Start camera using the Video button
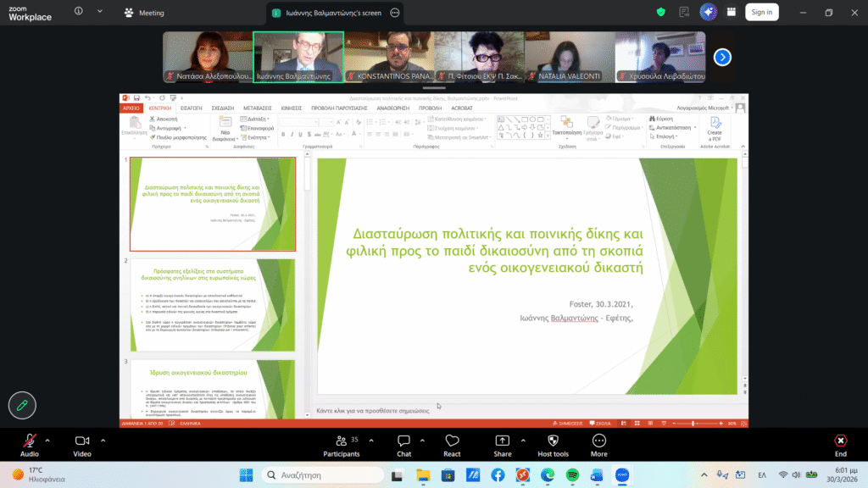This screenshot has width=868, height=488. click(82, 441)
